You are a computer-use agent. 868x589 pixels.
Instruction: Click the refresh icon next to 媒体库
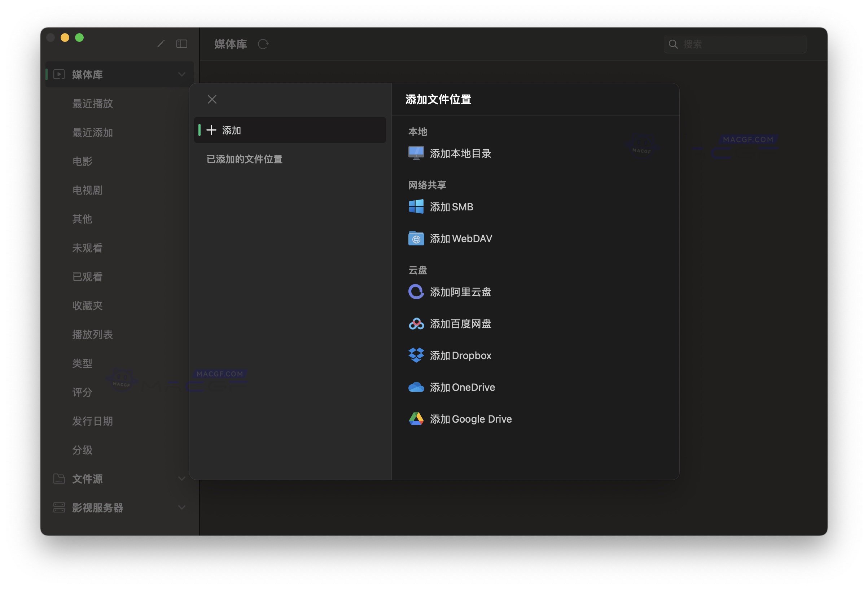coord(264,44)
